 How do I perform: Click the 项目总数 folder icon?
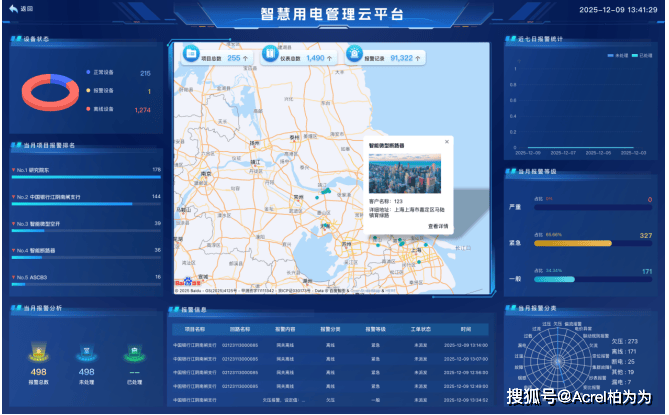[x=192, y=58]
